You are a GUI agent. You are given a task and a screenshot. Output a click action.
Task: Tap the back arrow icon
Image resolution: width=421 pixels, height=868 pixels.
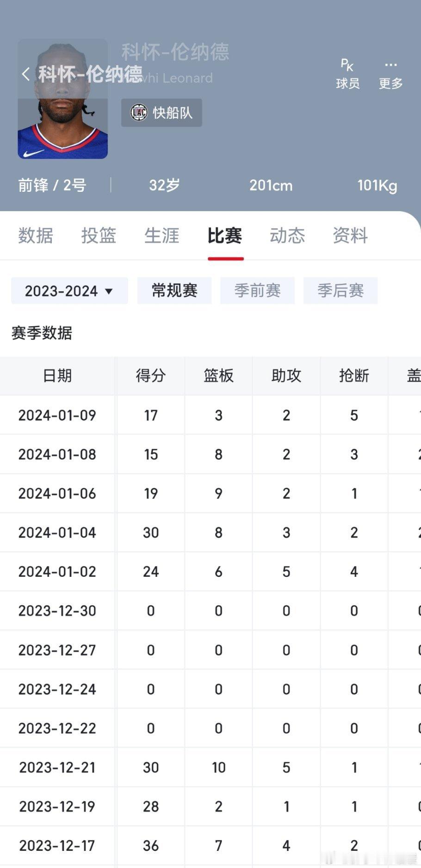(x=26, y=74)
